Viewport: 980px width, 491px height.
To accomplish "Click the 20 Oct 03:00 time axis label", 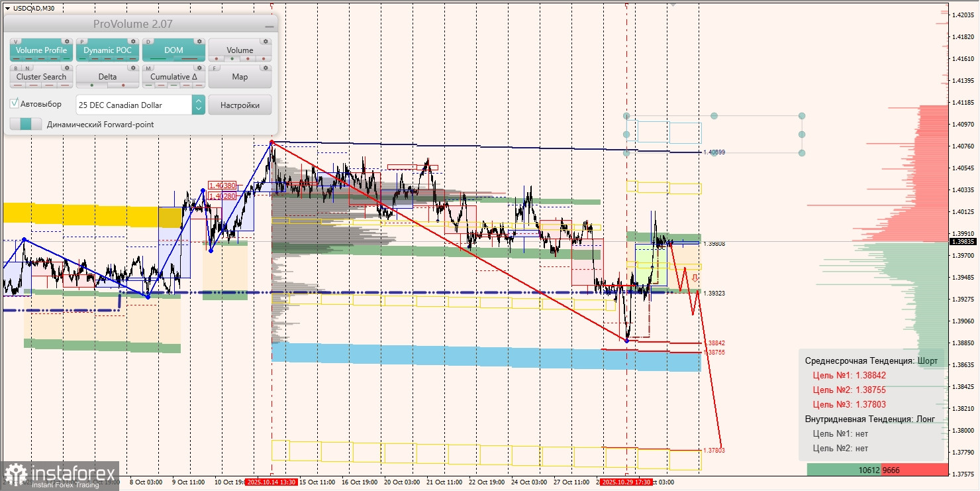I will point(402,482).
